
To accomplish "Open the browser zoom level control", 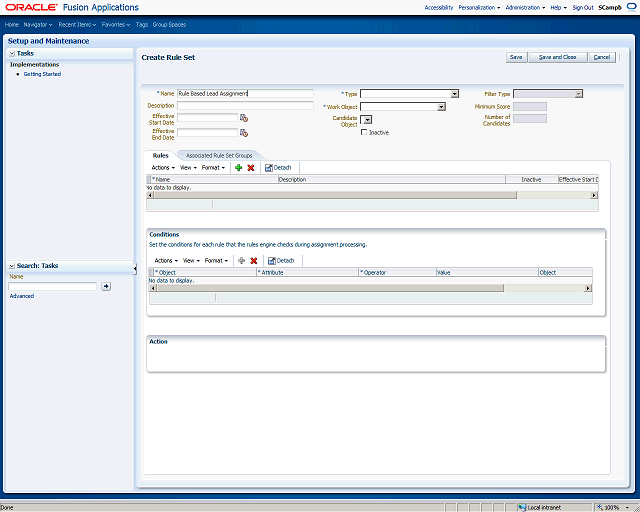I will click(613, 508).
